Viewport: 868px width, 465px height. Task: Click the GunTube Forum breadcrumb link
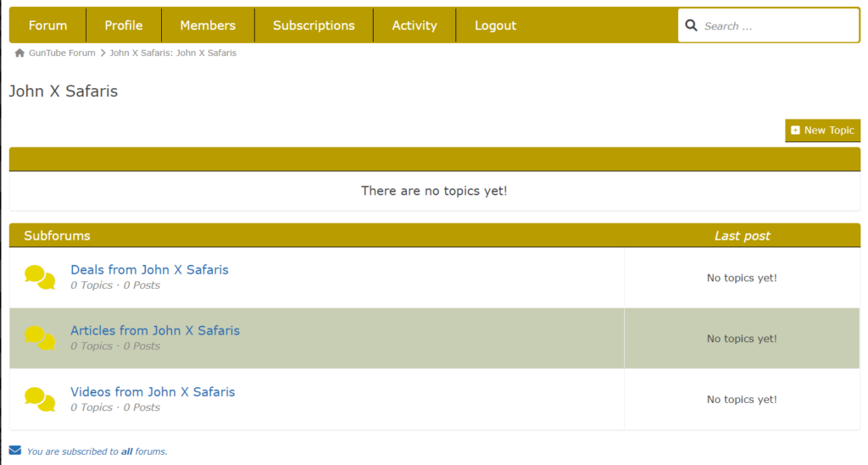click(62, 53)
